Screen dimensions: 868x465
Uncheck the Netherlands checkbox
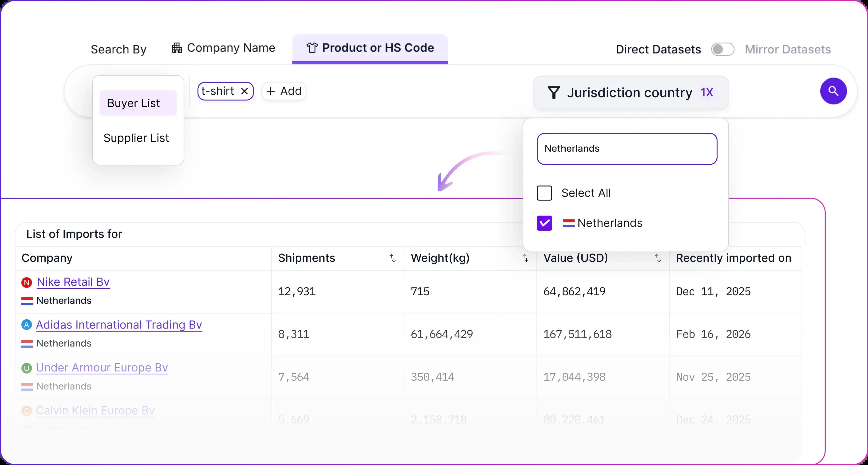tap(544, 223)
